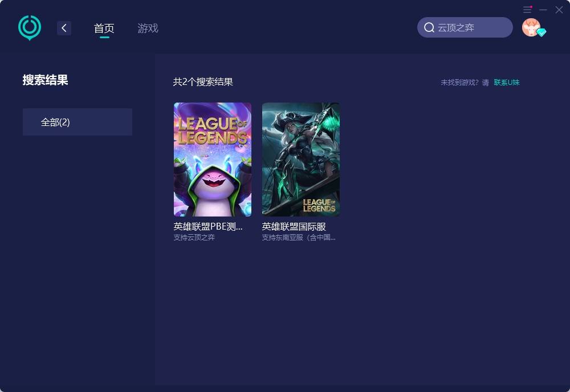Click the 支持云顶之弈 subtitle
This screenshot has height=392, width=570.
[x=194, y=238]
